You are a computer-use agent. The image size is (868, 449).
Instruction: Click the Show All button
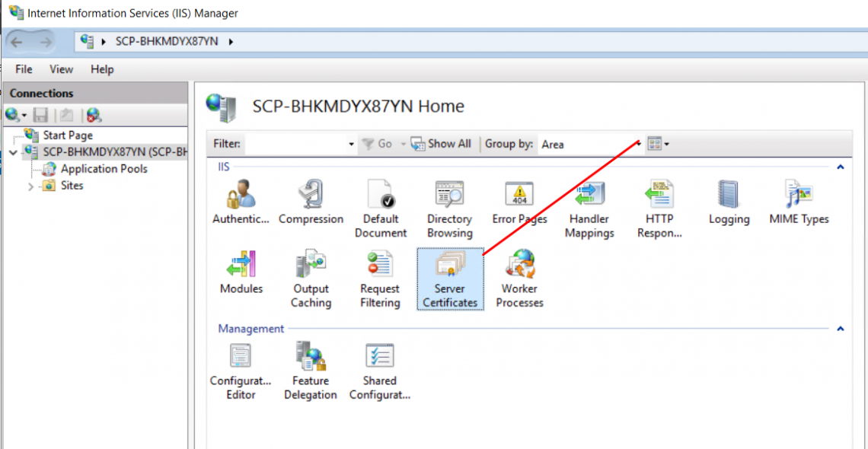point(441,144)
